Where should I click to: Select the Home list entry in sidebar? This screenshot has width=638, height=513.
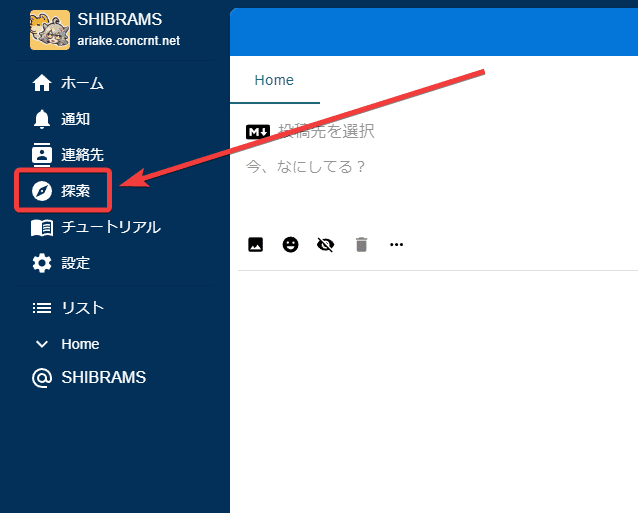80,344
